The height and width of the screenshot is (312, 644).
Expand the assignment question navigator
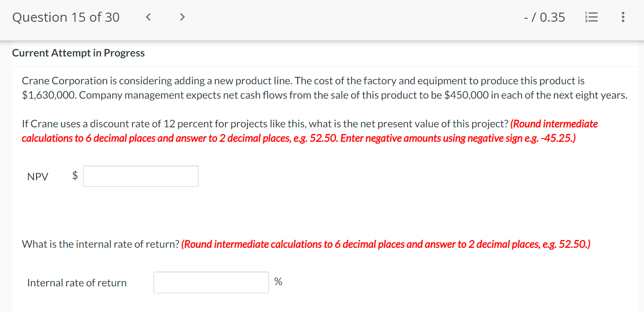click(591, 17)
